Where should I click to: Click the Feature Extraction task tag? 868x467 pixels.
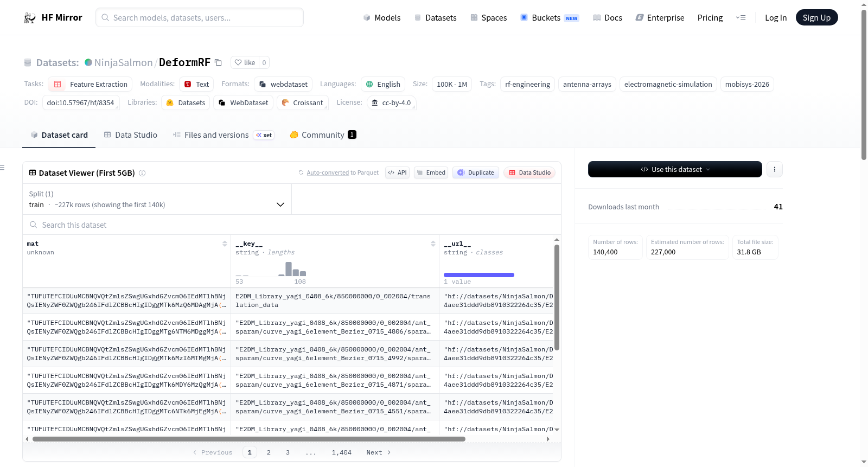click(90, 84)
